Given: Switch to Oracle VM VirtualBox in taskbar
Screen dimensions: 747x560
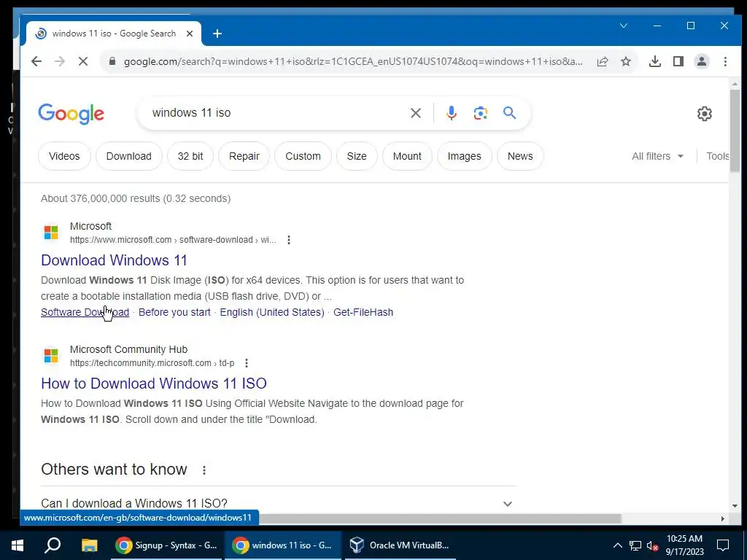Looking at the screenshot, I should coord(400,545).
